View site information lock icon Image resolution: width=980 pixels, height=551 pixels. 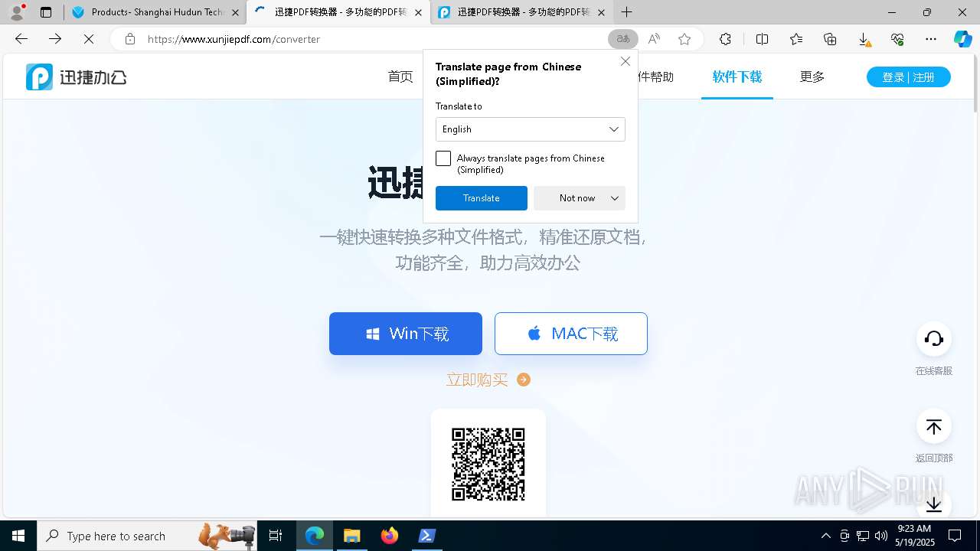pos(130,39)
